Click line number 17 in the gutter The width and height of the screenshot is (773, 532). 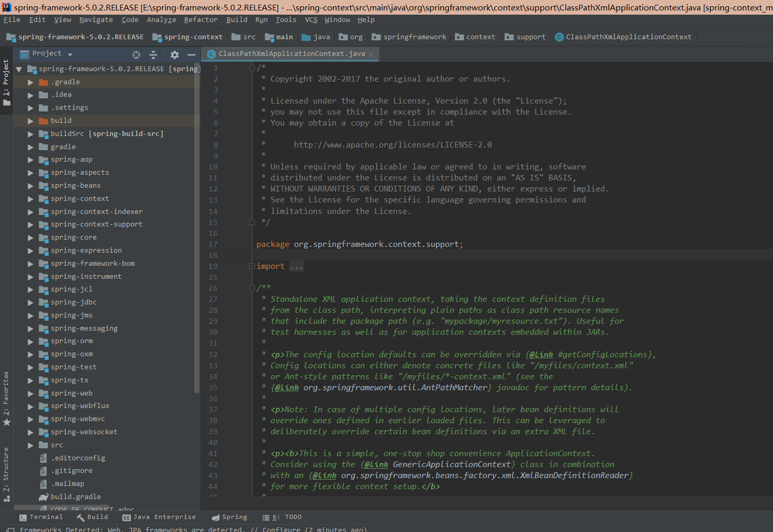point(213,244)
